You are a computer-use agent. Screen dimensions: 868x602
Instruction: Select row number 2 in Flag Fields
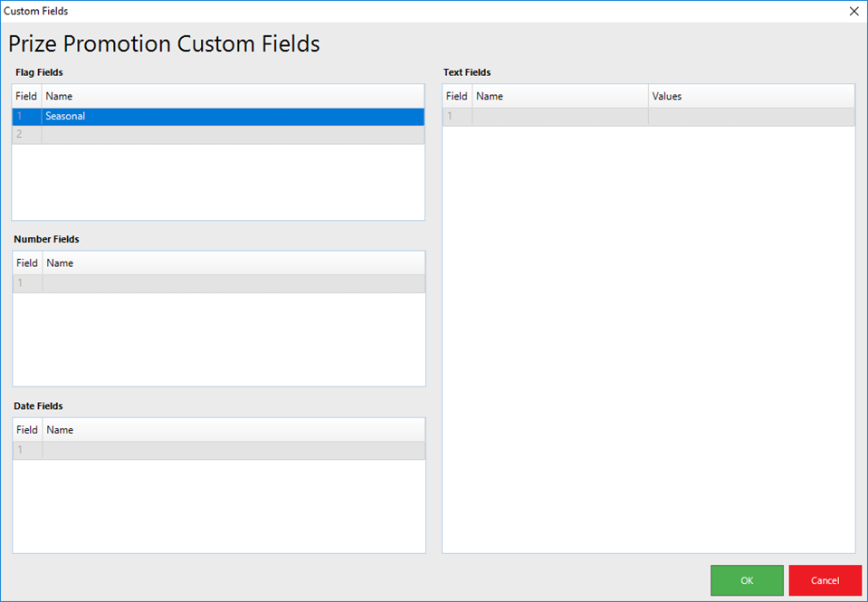click(x=26, y=135)
